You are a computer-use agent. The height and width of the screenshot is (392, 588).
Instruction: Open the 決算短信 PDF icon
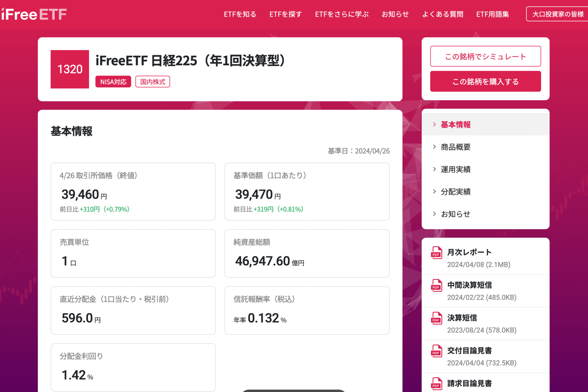(x=436, y=318)
